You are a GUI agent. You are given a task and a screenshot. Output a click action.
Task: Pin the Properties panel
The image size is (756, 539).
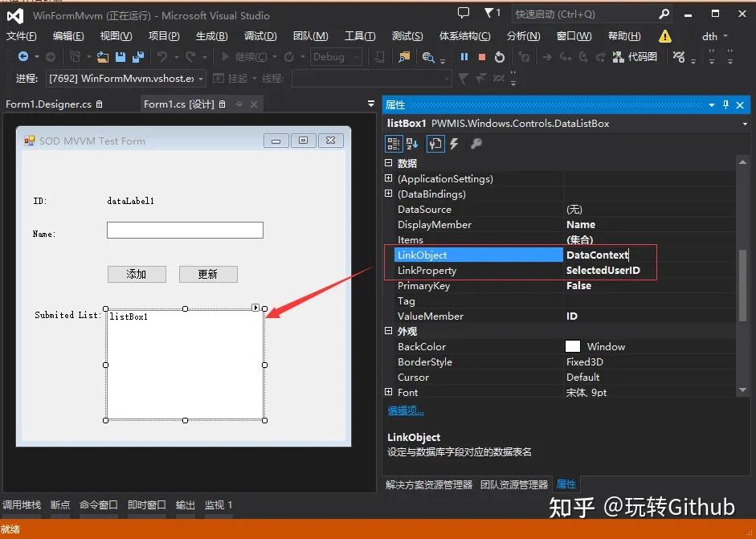[x=725, y=104]
